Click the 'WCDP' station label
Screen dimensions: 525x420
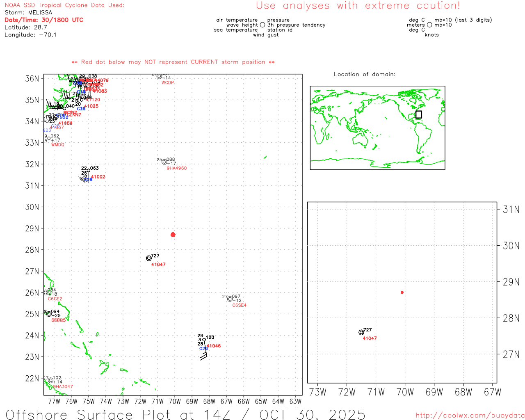click(168, 83)
